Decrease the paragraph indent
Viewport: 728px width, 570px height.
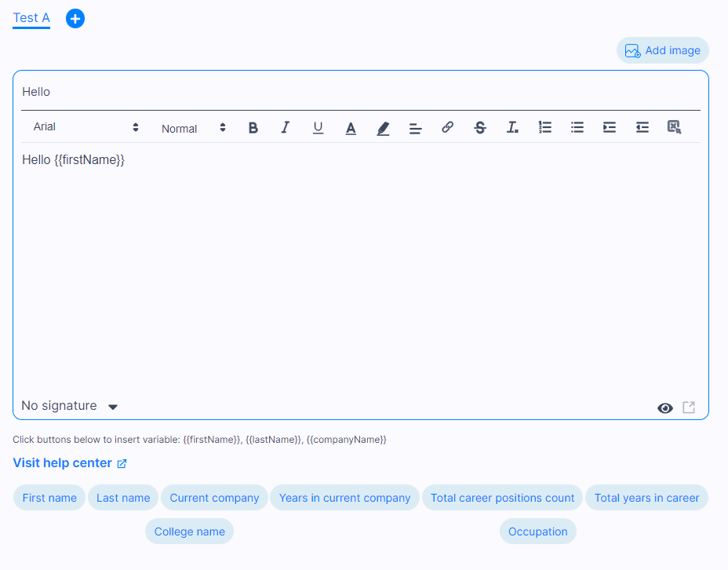tap(642, 127)
